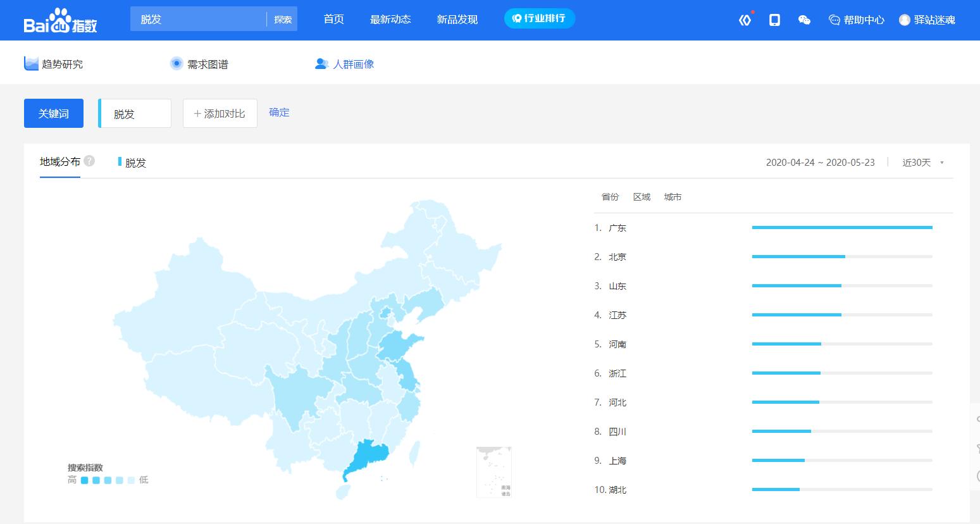Click the trend research (趋势研究) chart icon
The height and width of the screenshot is (524, 980).
coord(30,63)
